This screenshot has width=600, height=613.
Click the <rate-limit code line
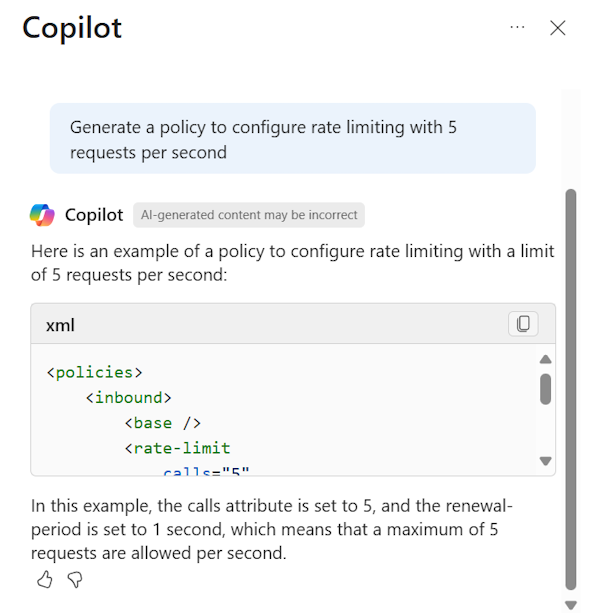tap(177, 448)
